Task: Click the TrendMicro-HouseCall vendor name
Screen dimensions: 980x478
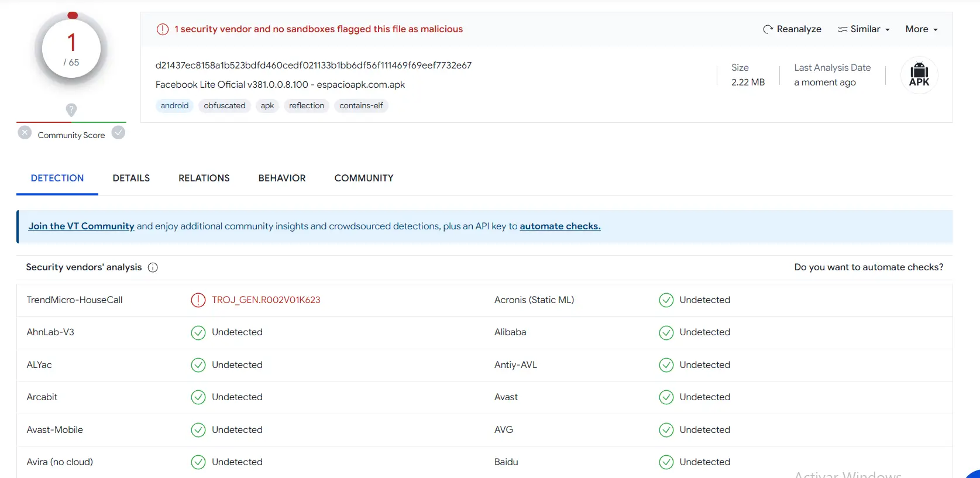Action: click(x=74, y=300)
